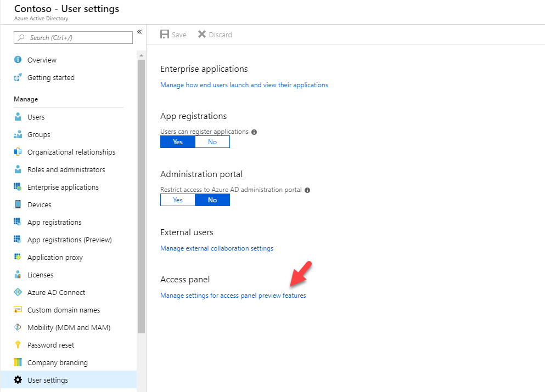Click info icon beside Users can register applications
The image size is (545, 392).
pyautogui.click(x=254, y=132)
